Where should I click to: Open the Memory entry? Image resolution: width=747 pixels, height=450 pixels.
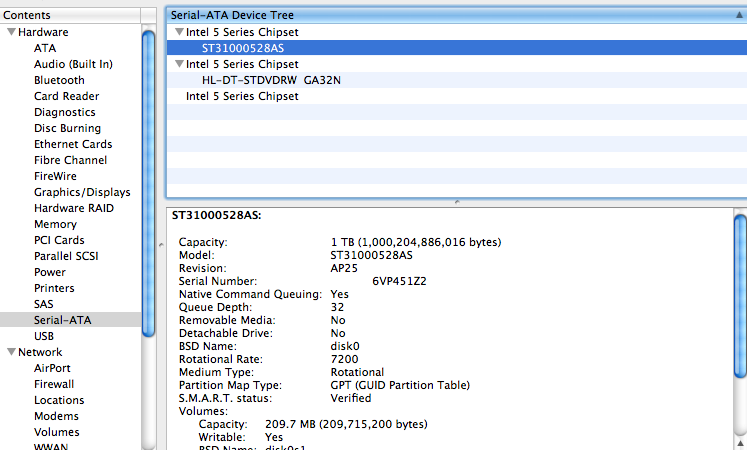(x=55, y=224)
